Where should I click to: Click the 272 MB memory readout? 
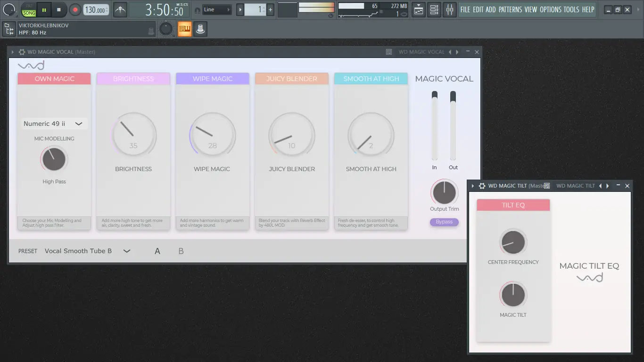(399, 6)
